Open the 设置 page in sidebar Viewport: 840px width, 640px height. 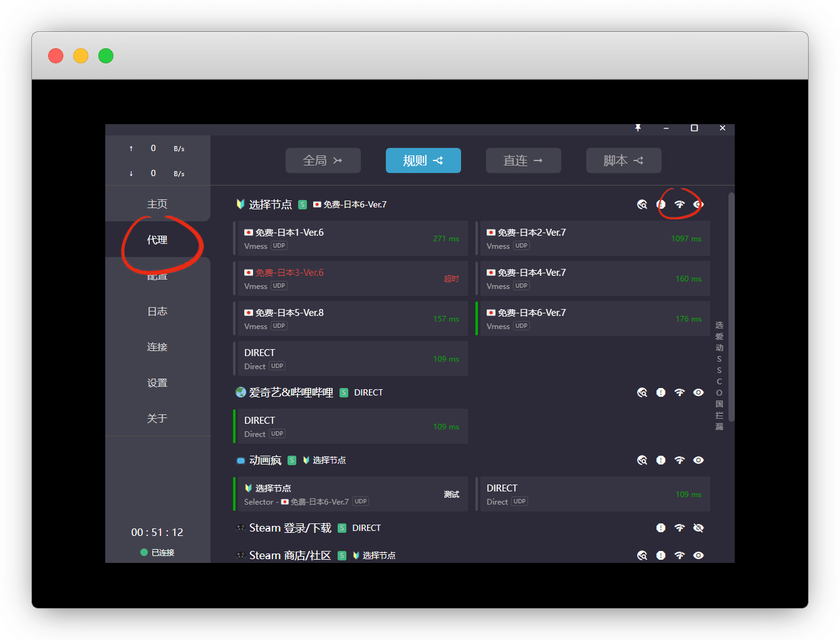(157, 383)
